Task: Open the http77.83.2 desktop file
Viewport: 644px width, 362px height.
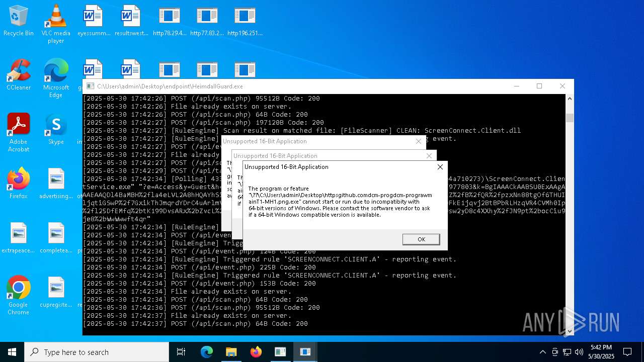Action: 207,21
